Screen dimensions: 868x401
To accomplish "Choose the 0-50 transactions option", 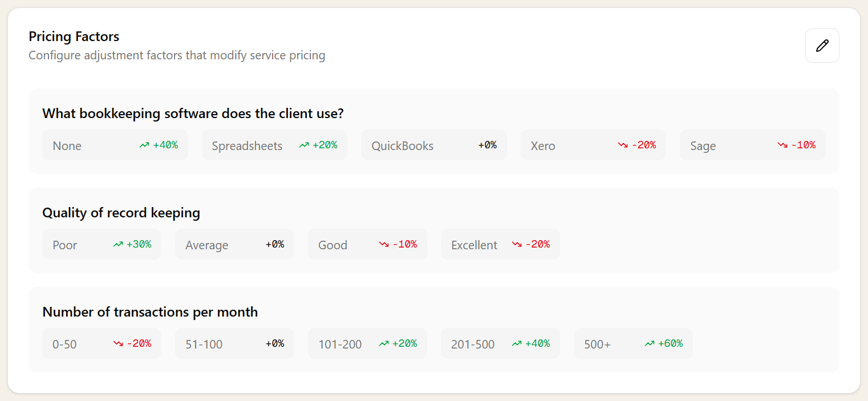I will (101, 344).
